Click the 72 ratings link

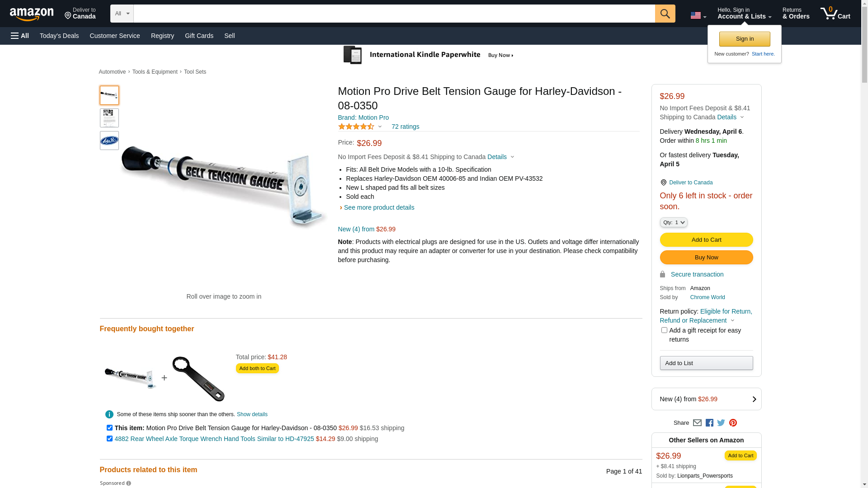tap(405, 127)
